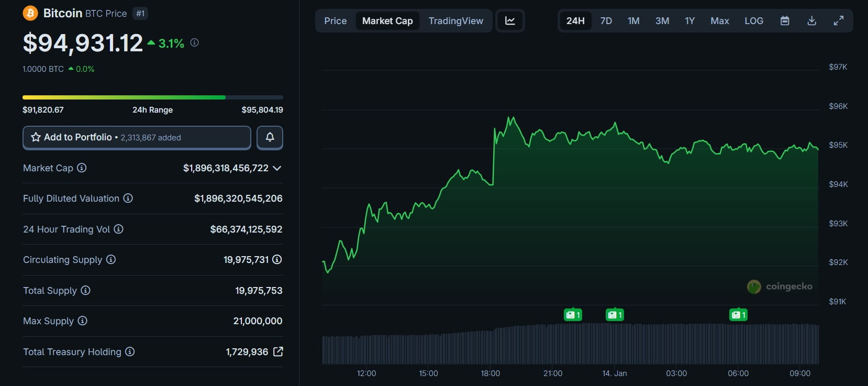This screenshot has height=386, width=868.
Task: Click the Market Cap info icon
Action: click(x=82, y=168)
